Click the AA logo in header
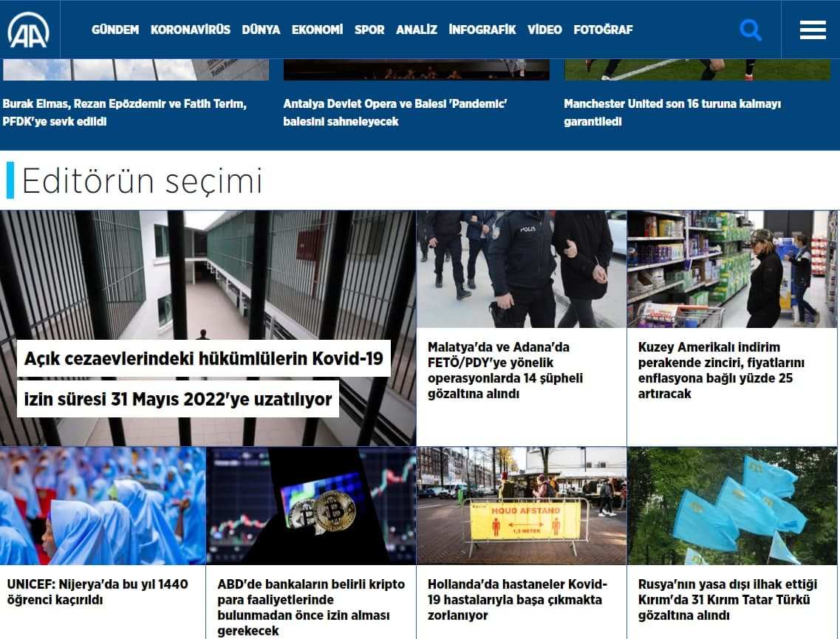 [29, 30]
